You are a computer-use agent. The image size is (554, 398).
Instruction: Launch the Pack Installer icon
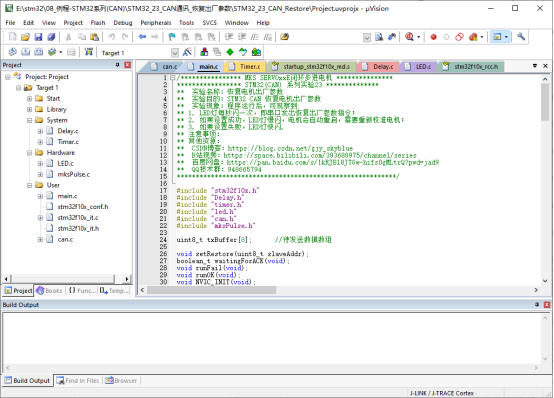pyautogui.click(x=256, y=52)
